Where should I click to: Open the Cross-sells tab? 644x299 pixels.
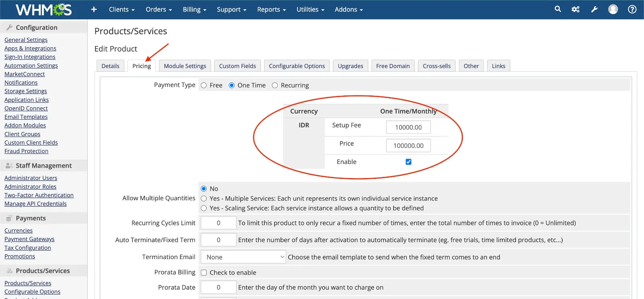click(x=437, y=66)
